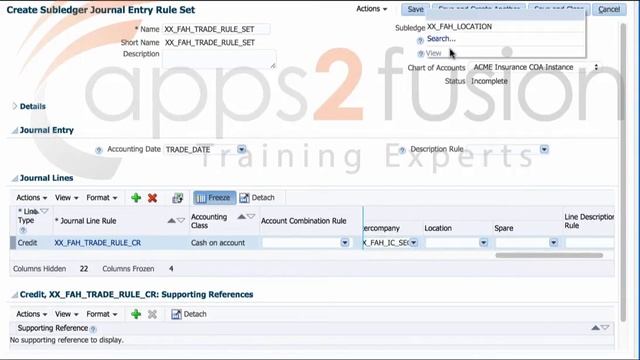Viewport: 640px width, 360px height.
Task: Open the Intercompany segment dropdown
Action: tap(414, 243)
